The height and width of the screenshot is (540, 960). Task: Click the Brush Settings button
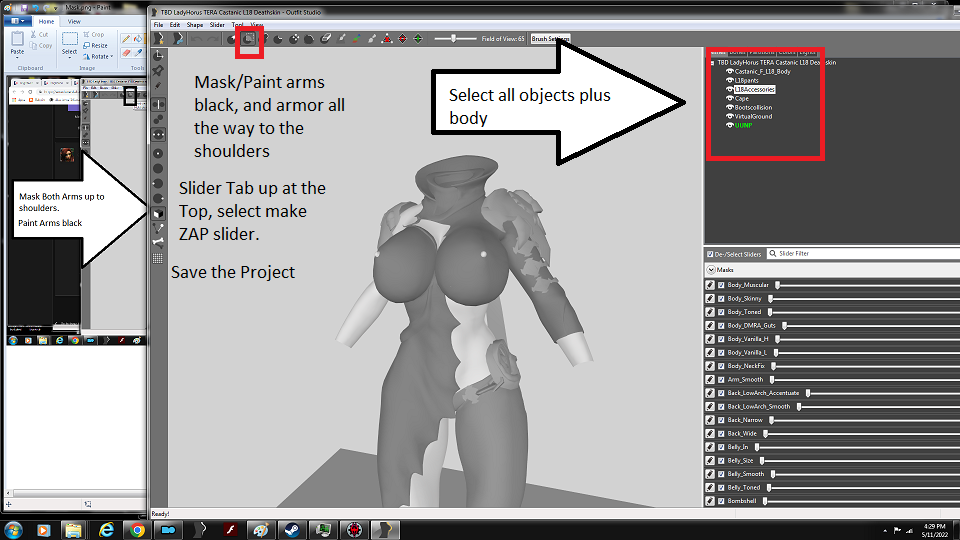pos(550,39)
